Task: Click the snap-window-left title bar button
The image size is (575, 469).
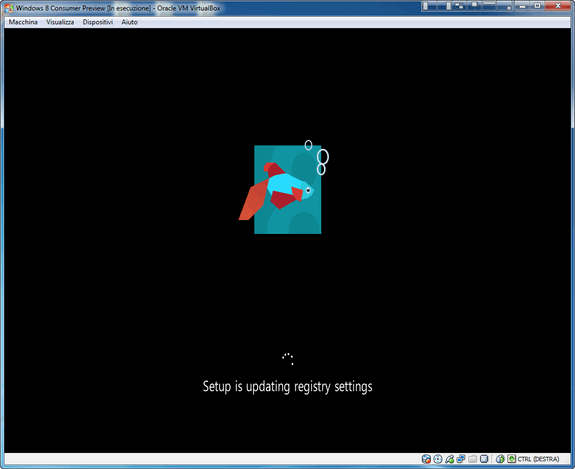Action: 429,6
